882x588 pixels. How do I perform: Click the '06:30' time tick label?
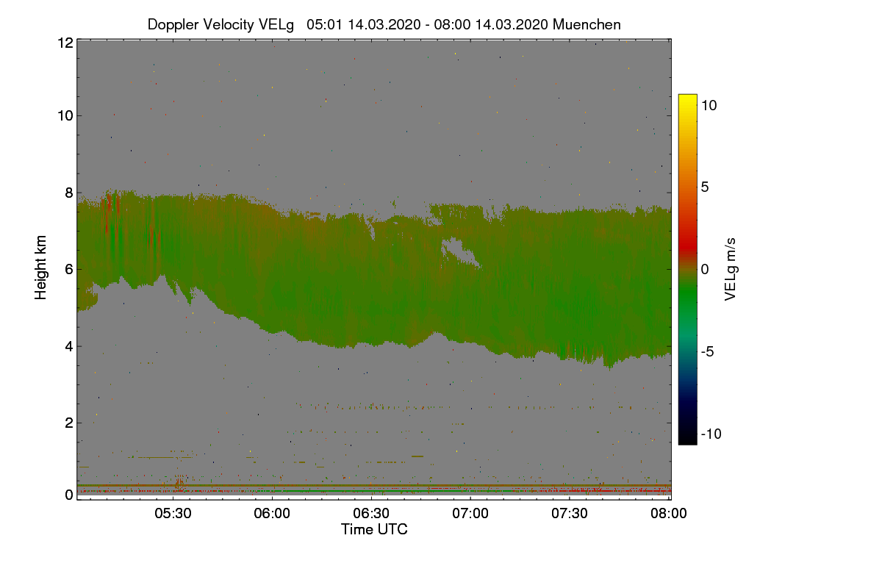click(x=371, y=514)
